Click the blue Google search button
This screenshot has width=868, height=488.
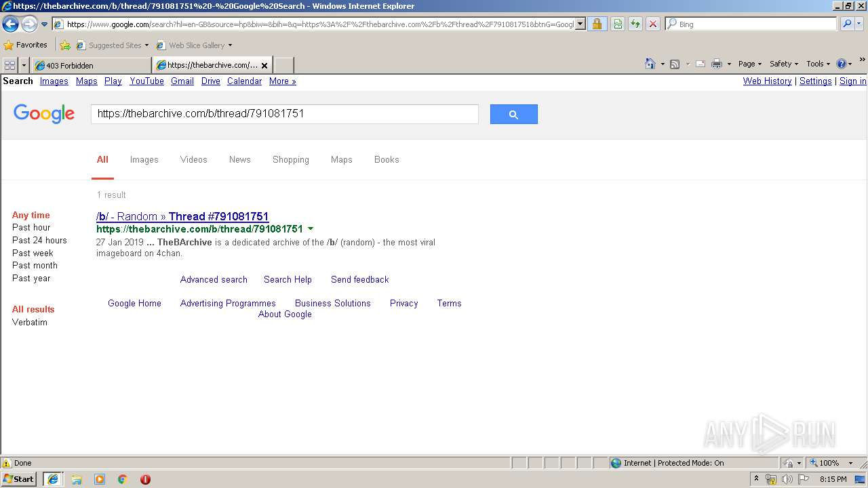click(x=514, y=114)
